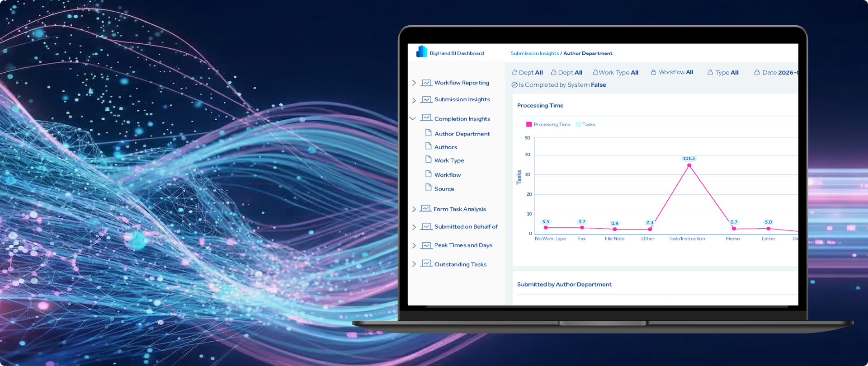The height and width of the screenshot is (366, 868).
Task: Expand the Outstanding Tasks section
Action: [414, 264]
